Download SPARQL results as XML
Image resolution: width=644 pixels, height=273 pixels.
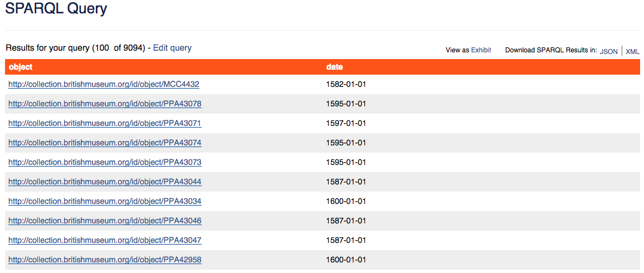pos(632,51)
